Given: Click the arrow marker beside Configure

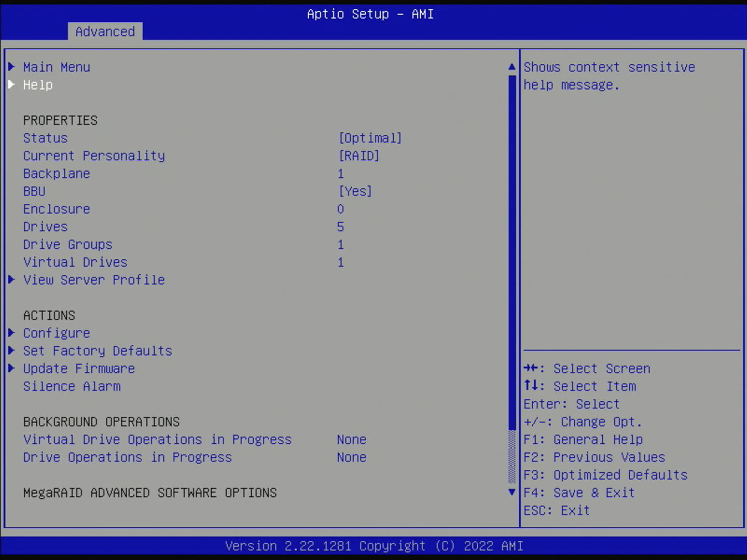Looking at the screenshot, I should tap(11, 333).
